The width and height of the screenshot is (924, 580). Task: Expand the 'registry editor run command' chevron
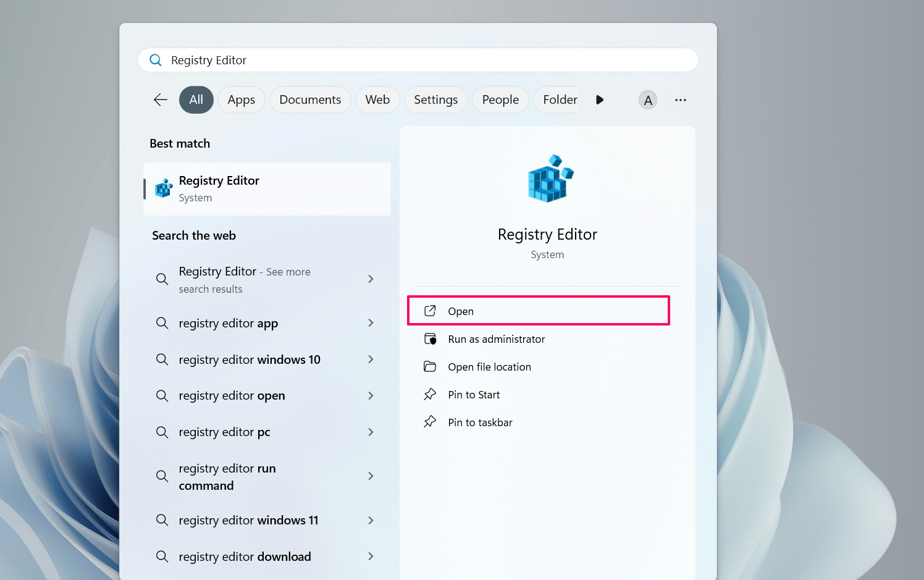(x=371, y=476)
